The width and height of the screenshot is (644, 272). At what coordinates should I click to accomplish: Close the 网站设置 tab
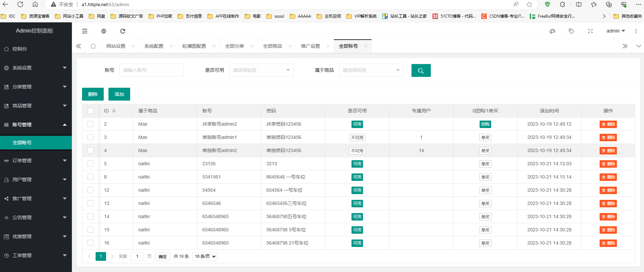point(134,46)
